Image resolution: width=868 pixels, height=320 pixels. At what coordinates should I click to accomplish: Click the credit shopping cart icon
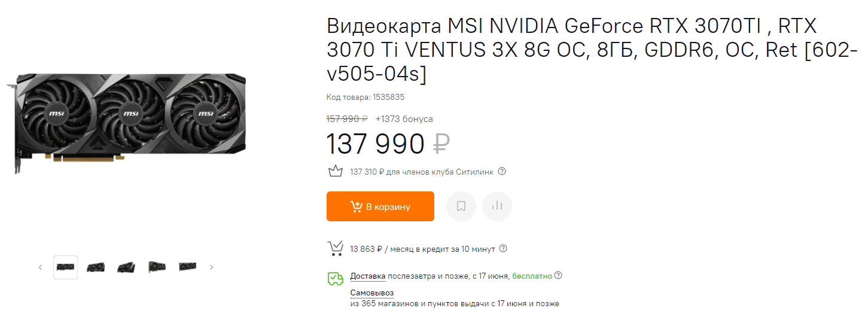[335, 248]
